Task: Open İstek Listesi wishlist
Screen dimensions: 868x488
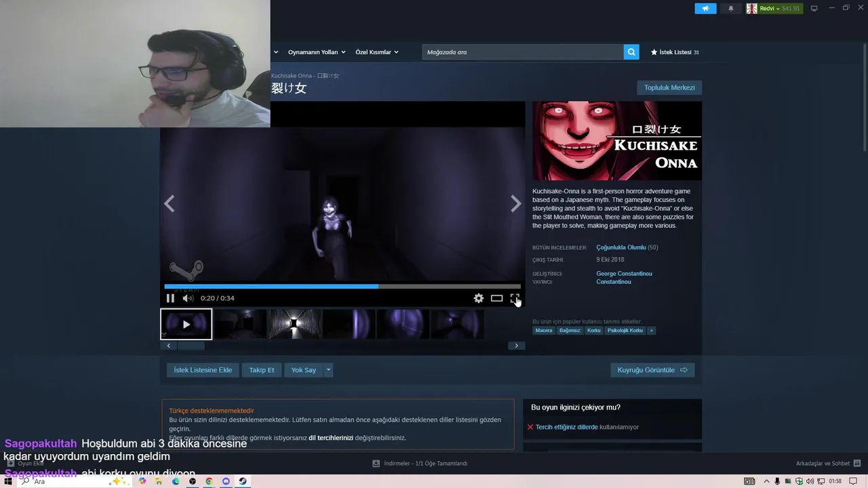Action: click(675, 52)
